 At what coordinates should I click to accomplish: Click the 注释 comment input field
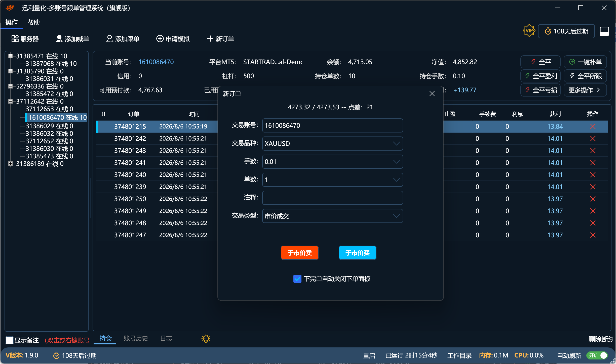coord(332,198)
